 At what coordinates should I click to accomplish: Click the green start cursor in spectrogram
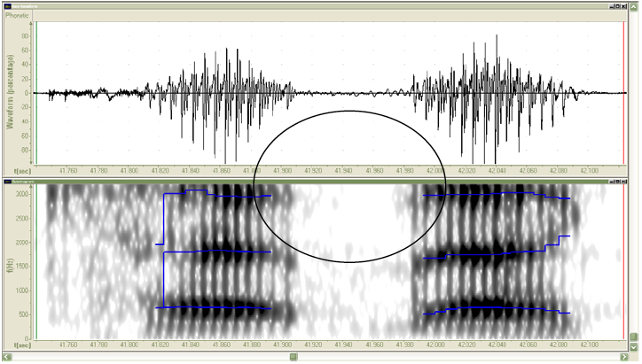tap(36, 262)
